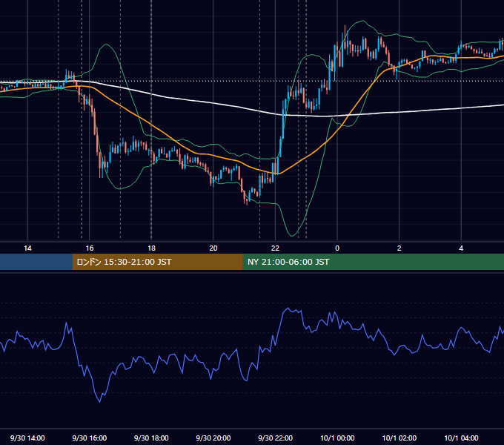The width and height of the screenshot is (504, 445).
Task: Click the 10/1 02:00 date label
Action: [x=399, y=438]
